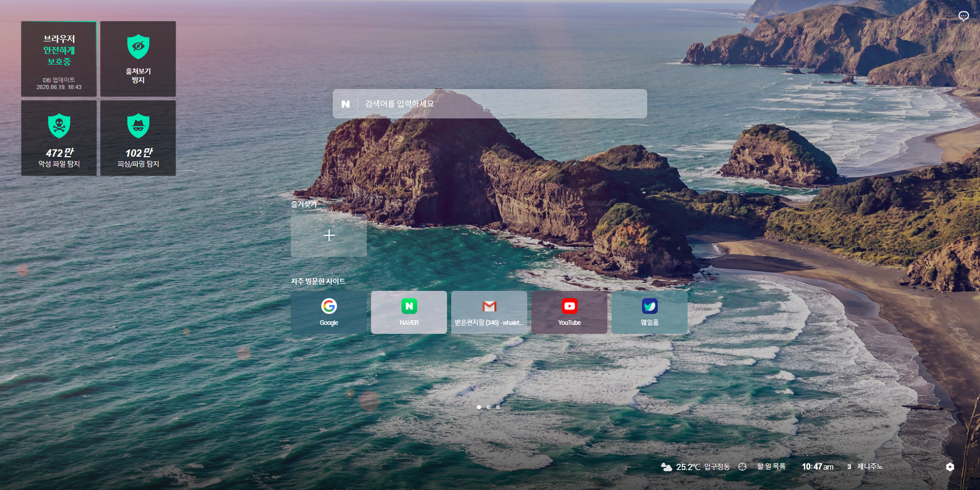
Task: Open the to-do list (할 일 목록)
Action: [x=771, y=466]
